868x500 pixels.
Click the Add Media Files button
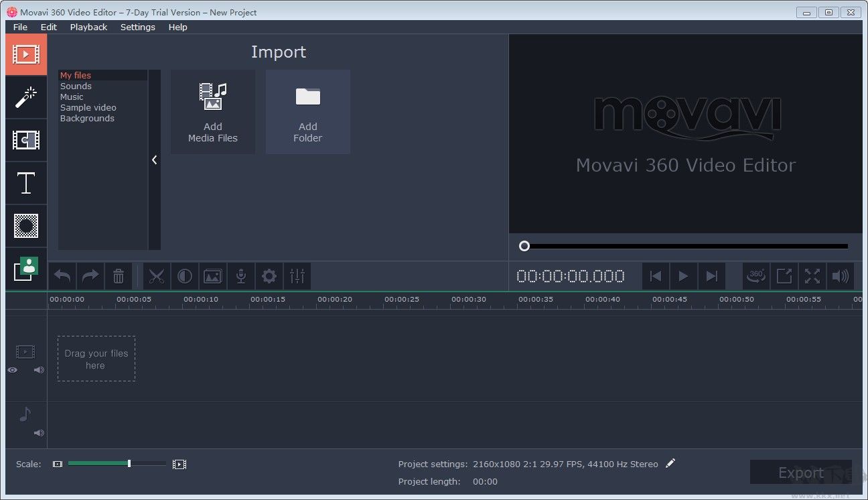coord(212,111)
